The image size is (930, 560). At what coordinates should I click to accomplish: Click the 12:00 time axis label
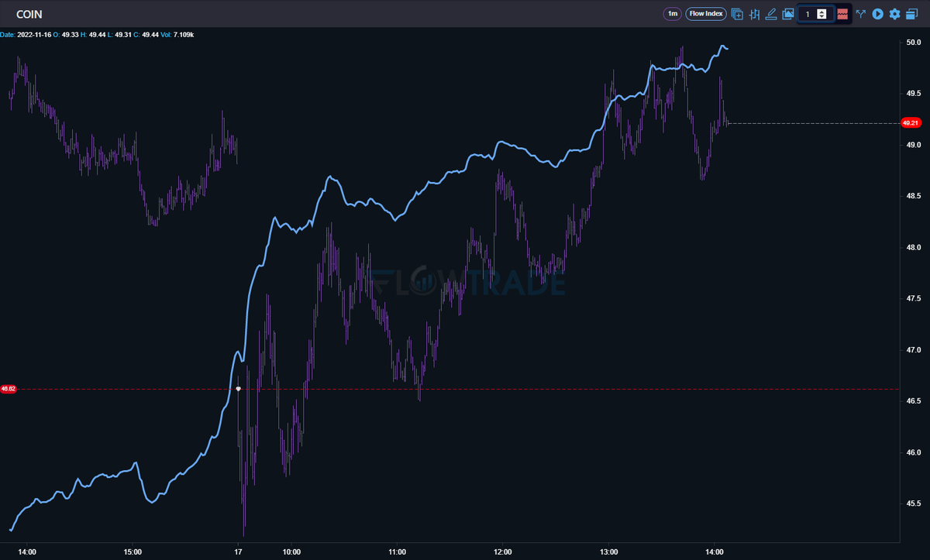[x=503, y=552]
